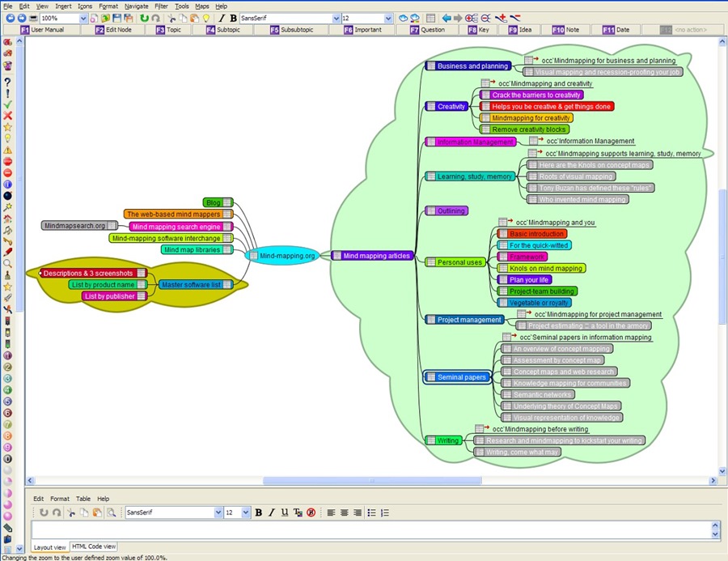Toggle bold in note editor toolbar

point(259,512)
